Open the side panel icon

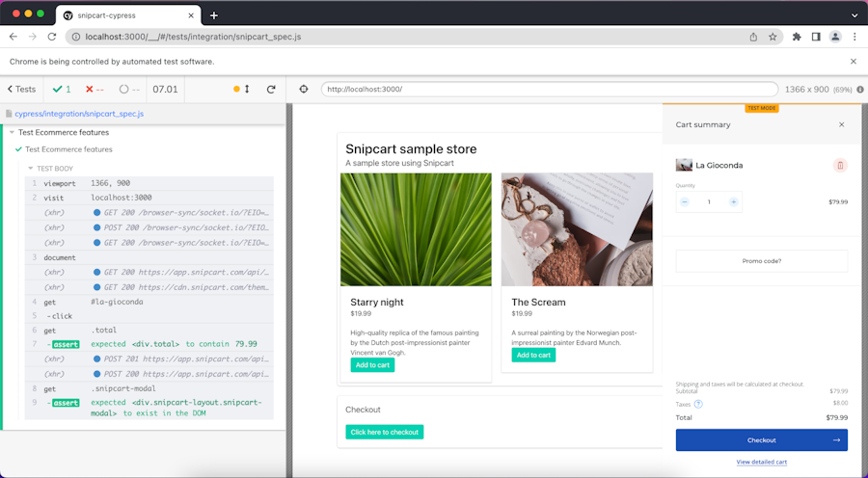pos(816,37)
